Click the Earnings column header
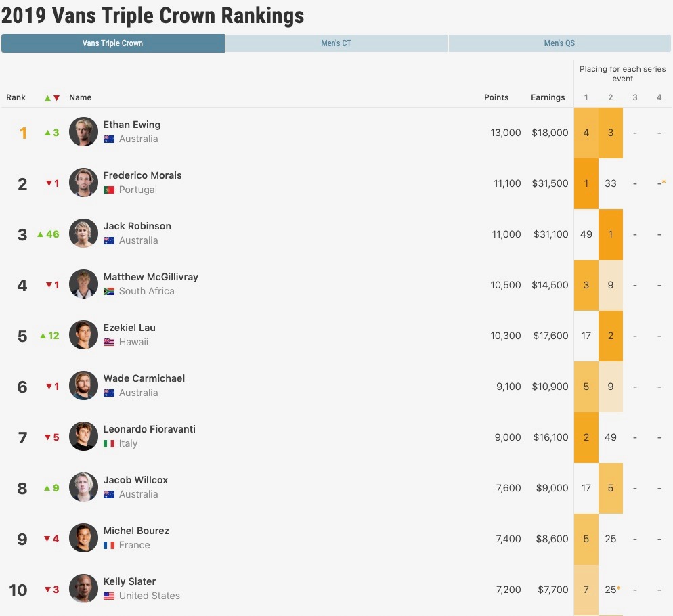 coord(548,97)
